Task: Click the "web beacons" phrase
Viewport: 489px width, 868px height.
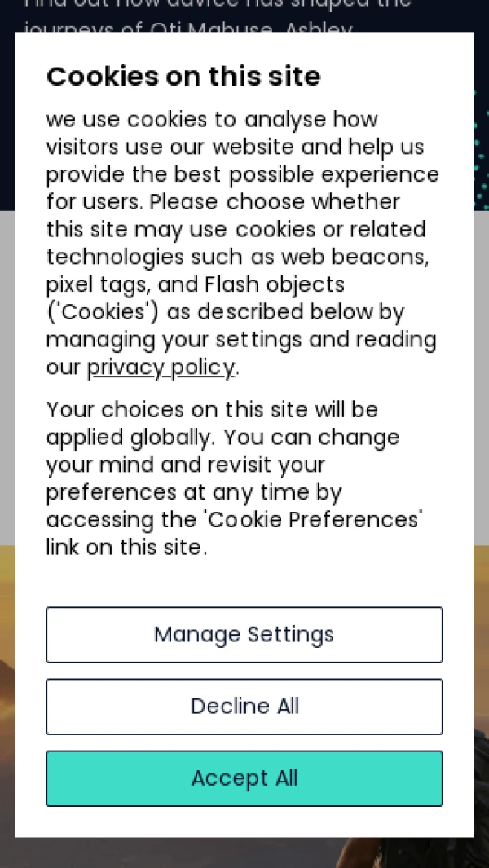Action: (355, 258)
